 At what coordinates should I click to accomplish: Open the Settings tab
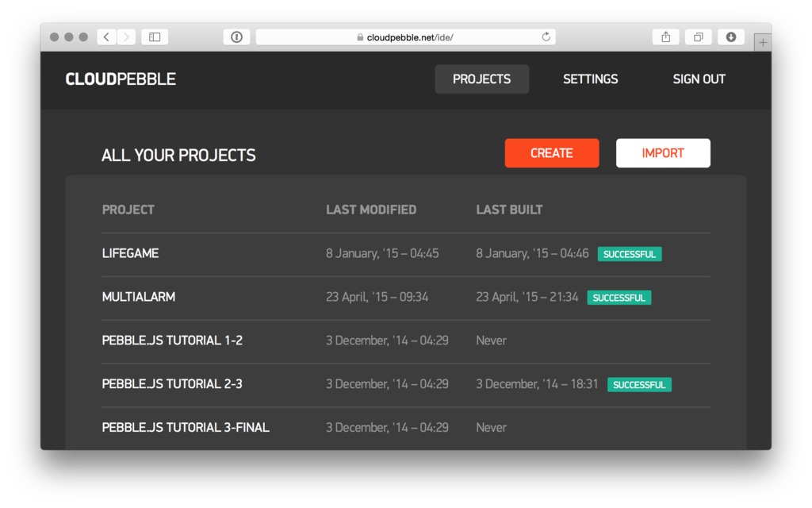point(590,79)
